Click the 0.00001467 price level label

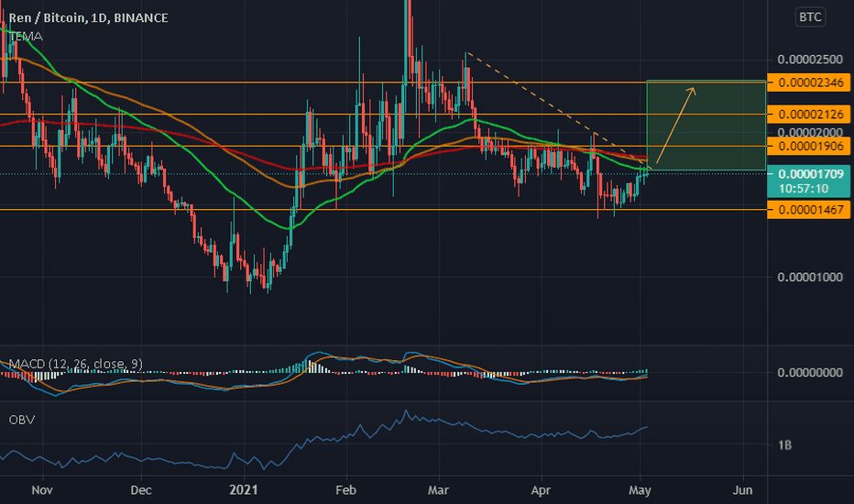pyautogui.click(x=808, y=210)
